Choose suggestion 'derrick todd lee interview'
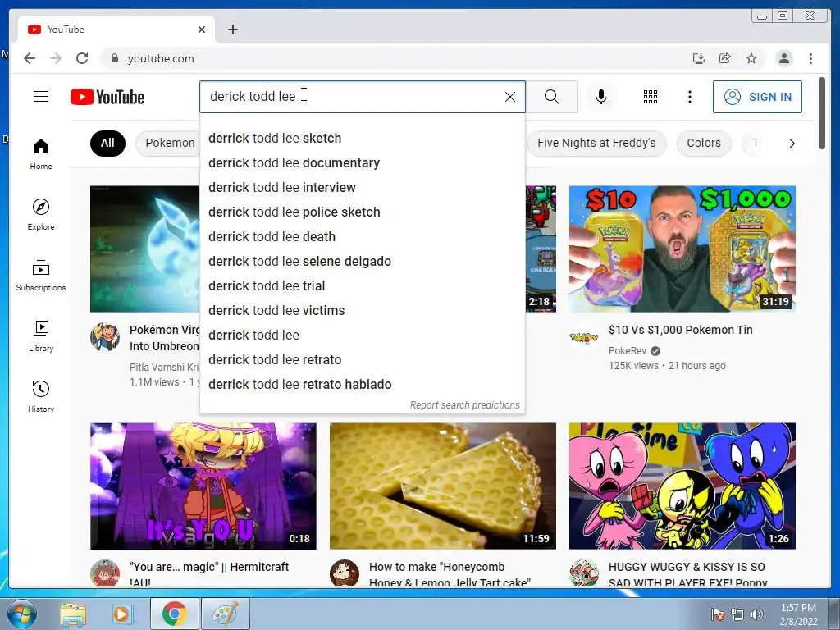Image resolution: width=840 pixels, height=630 pixels. click(362, 188)
